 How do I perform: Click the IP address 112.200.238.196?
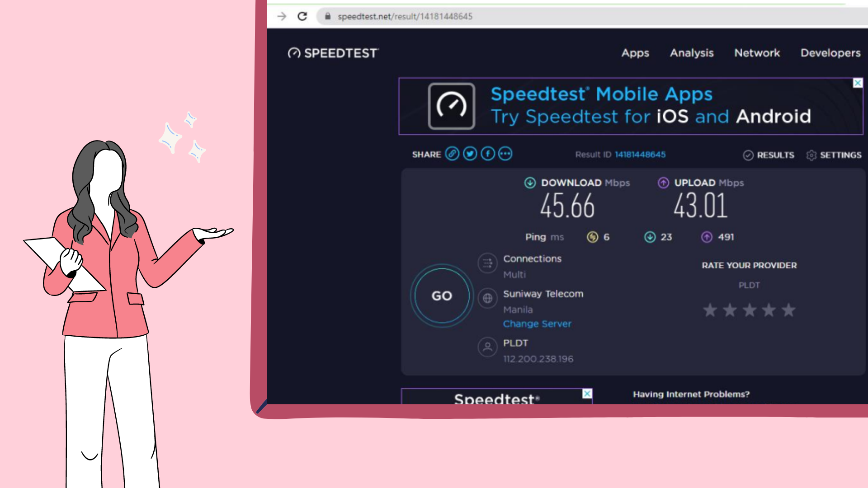point(538,359)
